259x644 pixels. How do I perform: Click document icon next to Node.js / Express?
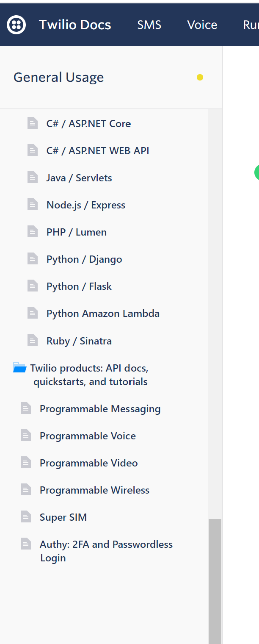[33, 205]
